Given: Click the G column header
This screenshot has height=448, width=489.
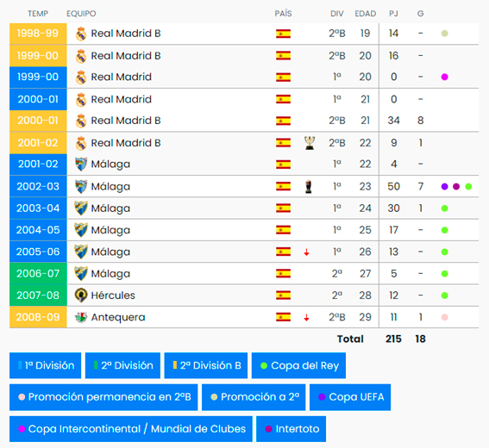Looking at the screenshot, I should click(x=420, y=14).
